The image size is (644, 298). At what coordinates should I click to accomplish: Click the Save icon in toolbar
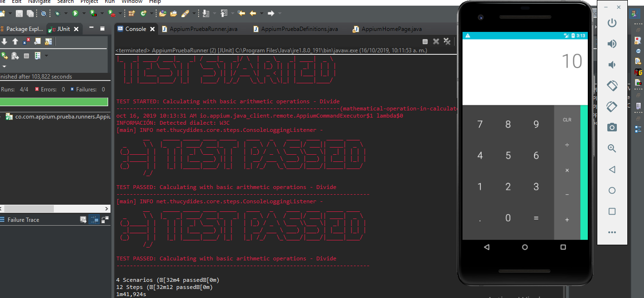[20, 14]
